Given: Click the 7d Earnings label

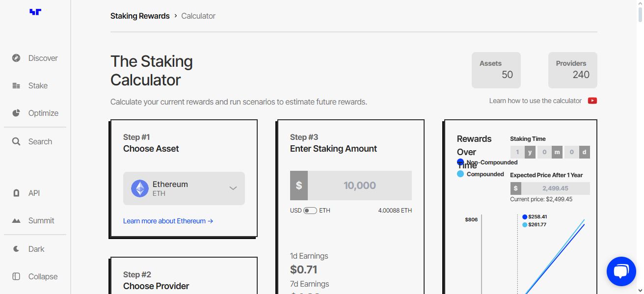Looking at the screenshot, I should tap(309, 284).
